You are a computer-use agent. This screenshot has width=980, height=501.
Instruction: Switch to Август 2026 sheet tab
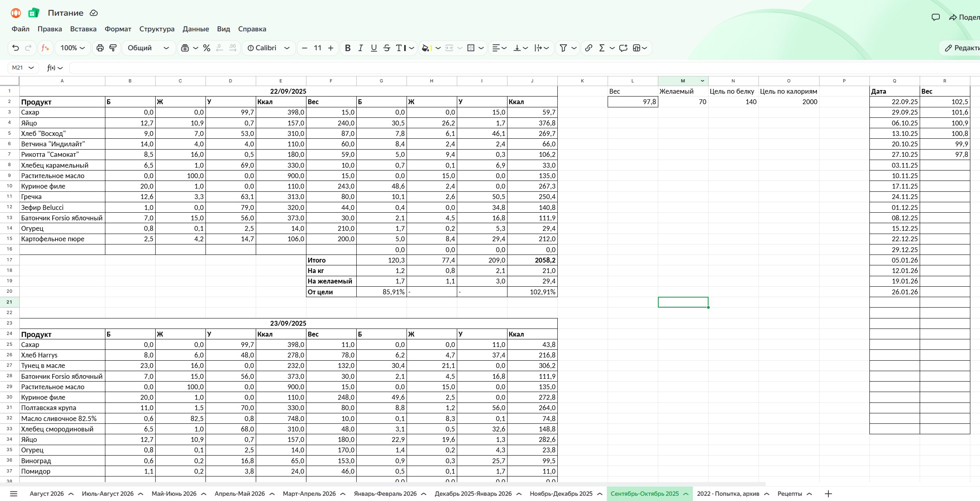47,494
